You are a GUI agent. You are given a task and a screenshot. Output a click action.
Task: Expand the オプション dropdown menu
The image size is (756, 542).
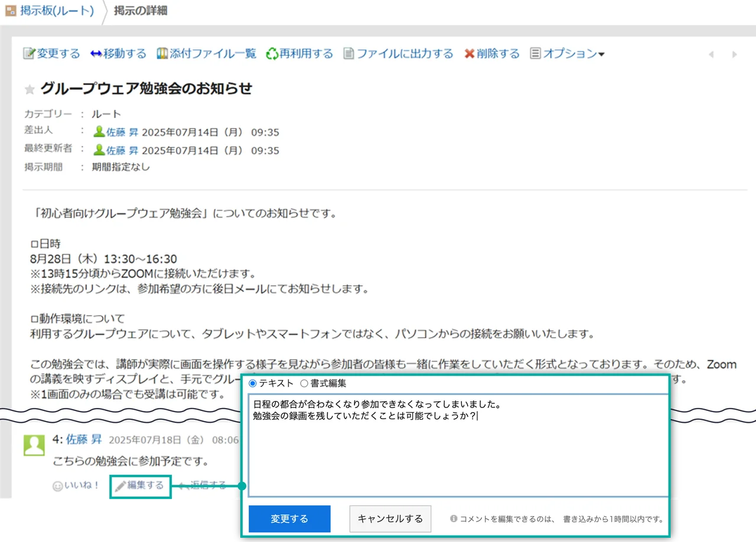(573, 54)
